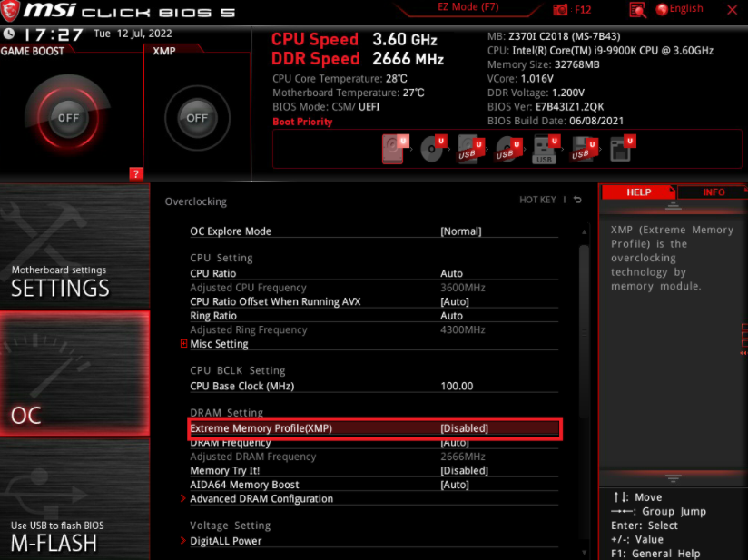Toggle the GAME BOOST knob
Screen dimensions: 748x560
click(x=68, y=118)
